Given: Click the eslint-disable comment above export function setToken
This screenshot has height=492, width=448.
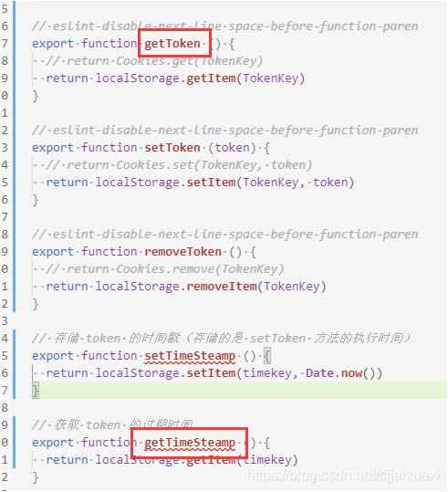Looking at the screenshot, I should click(x=225, y=131).
